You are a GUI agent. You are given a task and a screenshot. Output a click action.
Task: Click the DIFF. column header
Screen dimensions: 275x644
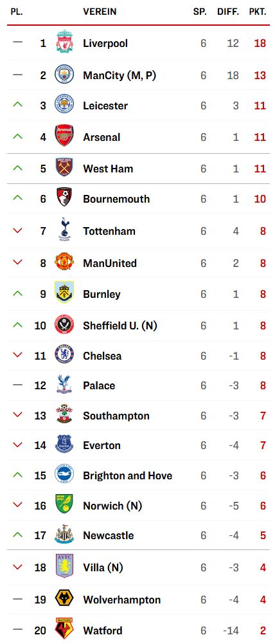coord(228,12)
